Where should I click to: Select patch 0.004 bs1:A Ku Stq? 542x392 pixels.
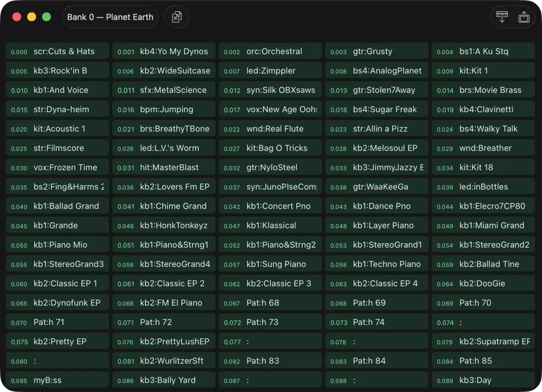point(484,51)
